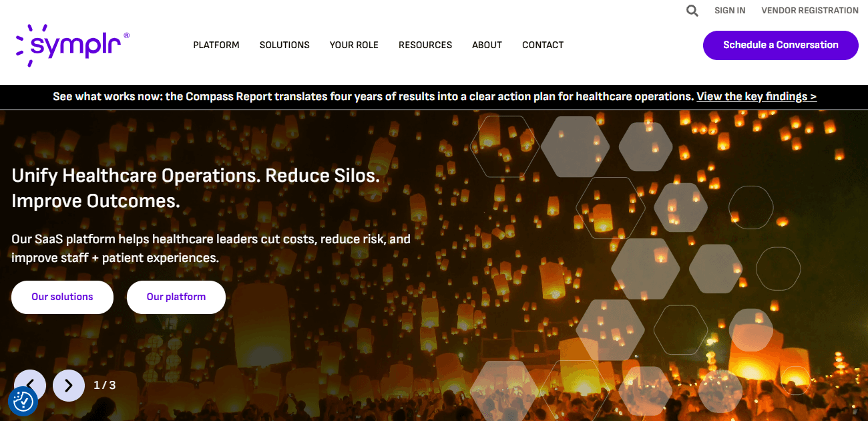Screen dimensions: 868x421
Task: Open the PLATFORM dropdown menu
Action: coord(216,45)
